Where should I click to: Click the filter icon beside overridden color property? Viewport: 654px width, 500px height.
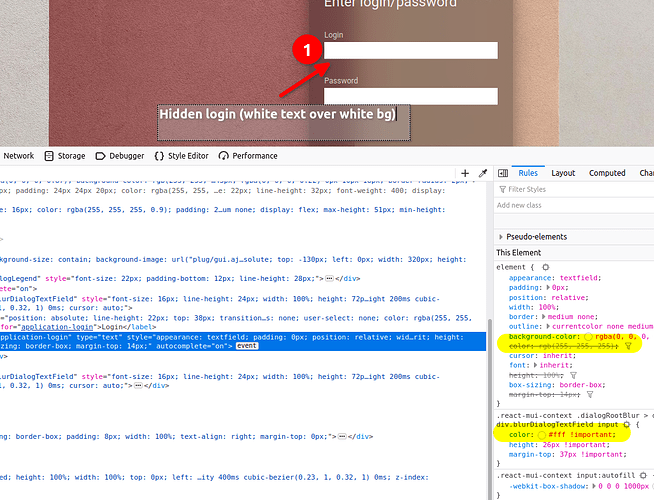(x=628, y=346)
